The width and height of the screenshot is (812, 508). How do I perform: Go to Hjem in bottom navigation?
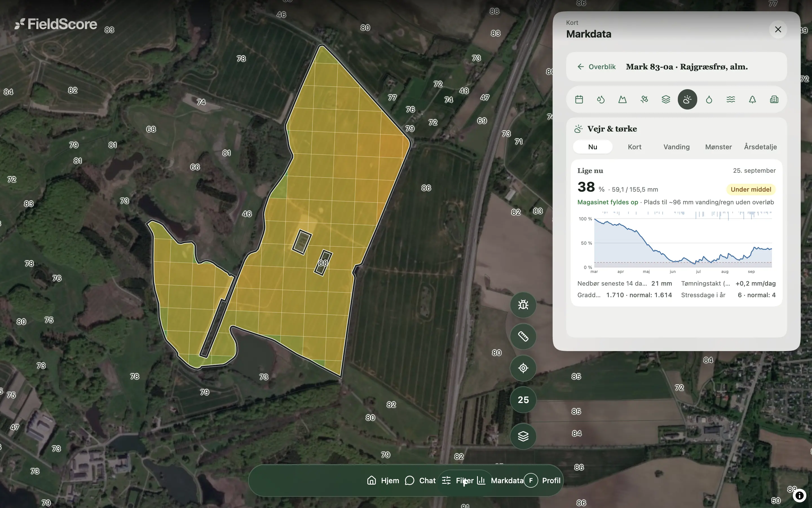[383, 480]
